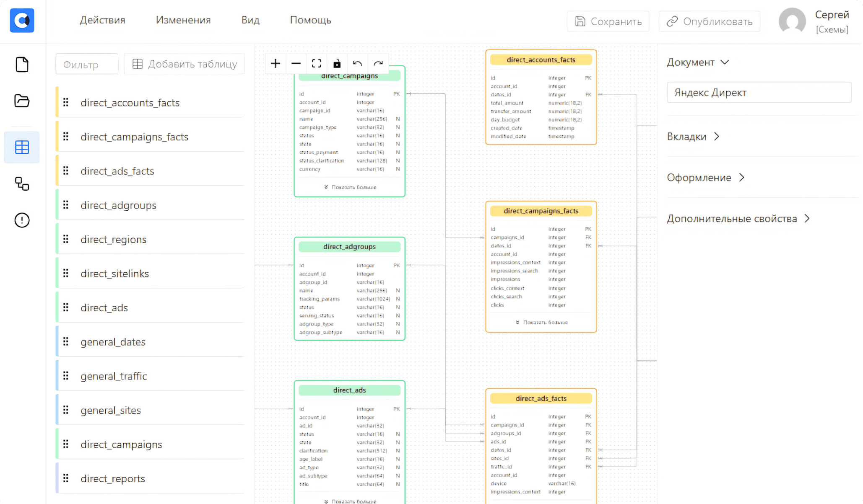Collapse the Документ section
Screen dimensions: 863x504
[x=698, y=62]
